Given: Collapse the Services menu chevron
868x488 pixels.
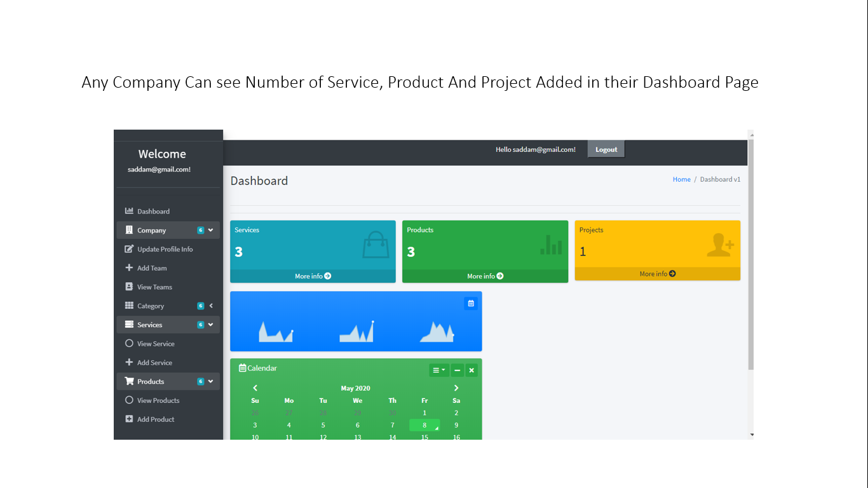Looking at the screenshot, I should 210,325.
